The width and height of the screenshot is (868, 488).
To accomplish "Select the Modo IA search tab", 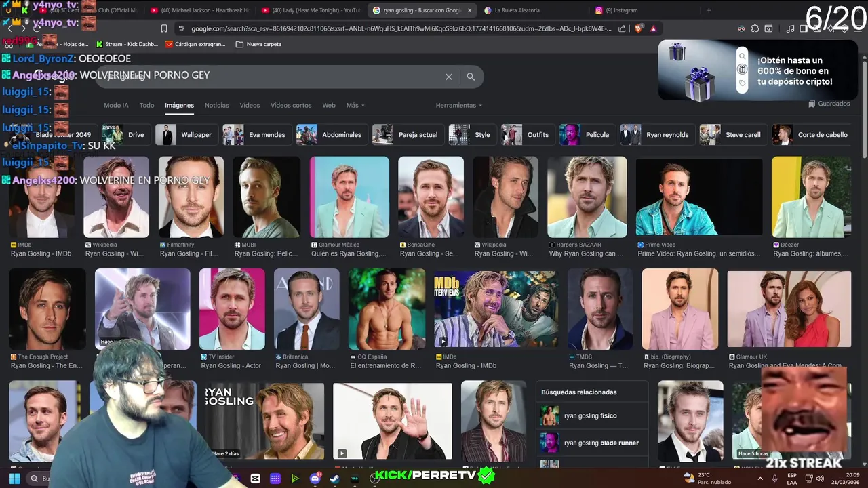I will 116,106.
